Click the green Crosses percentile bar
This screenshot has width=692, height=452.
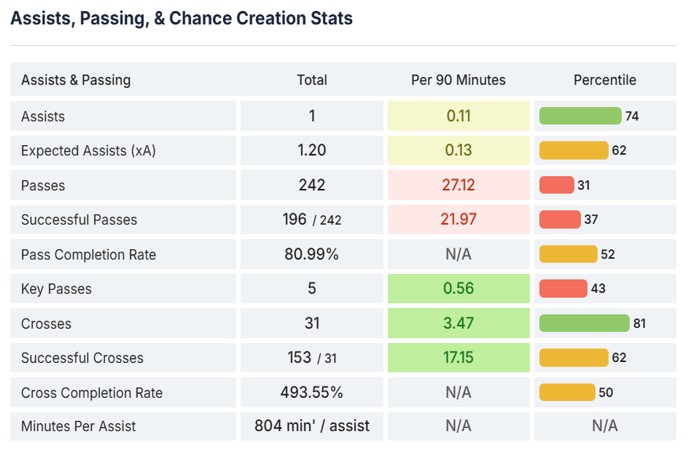pyautogui.click(x=584, y=323)
